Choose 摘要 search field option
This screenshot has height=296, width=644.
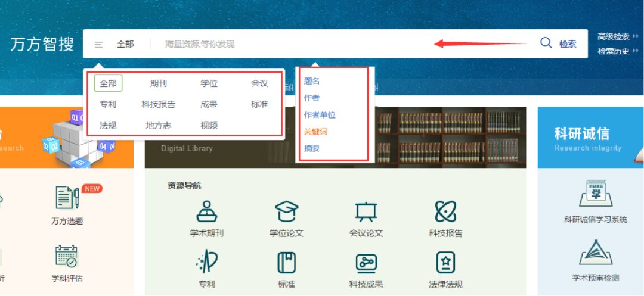tap(312, 148)
